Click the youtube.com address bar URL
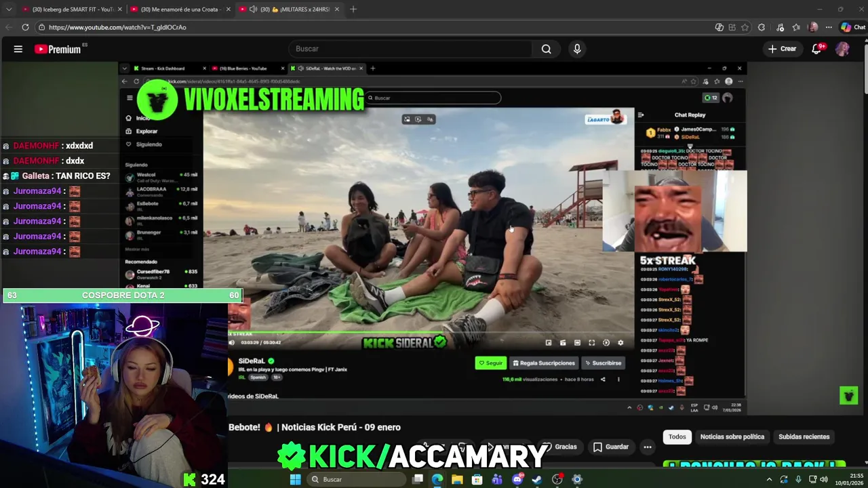This screenshot has width=868, height=488. click(x=117, y=27)
